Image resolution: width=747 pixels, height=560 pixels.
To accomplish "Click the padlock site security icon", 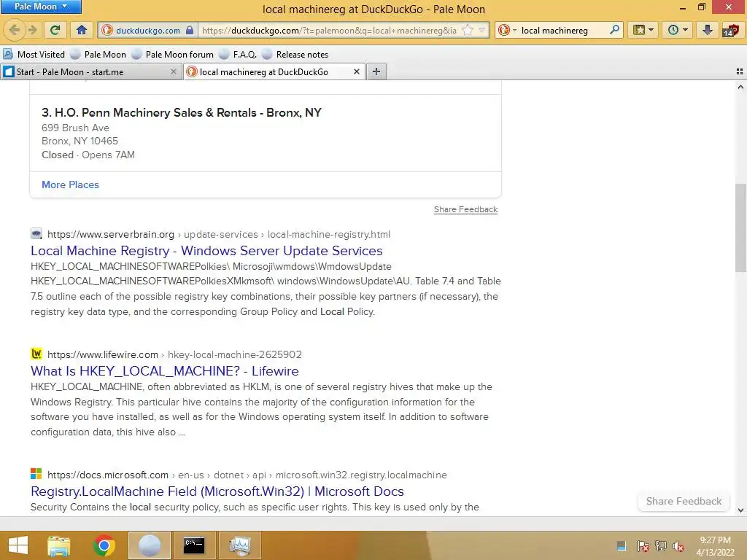I will (190, 30).
